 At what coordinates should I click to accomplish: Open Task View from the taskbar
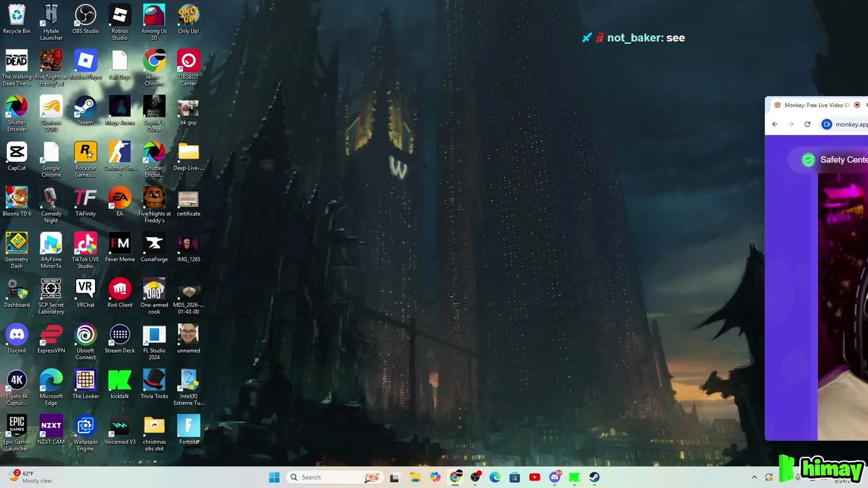coord(395,477)
